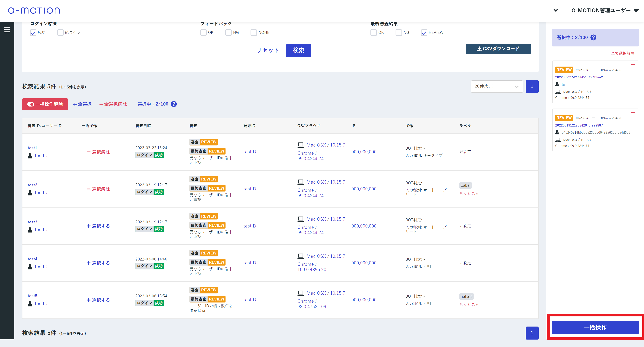
Task: Uncheck the 成功 login result checkbox
Action: (x=33, y=33)
